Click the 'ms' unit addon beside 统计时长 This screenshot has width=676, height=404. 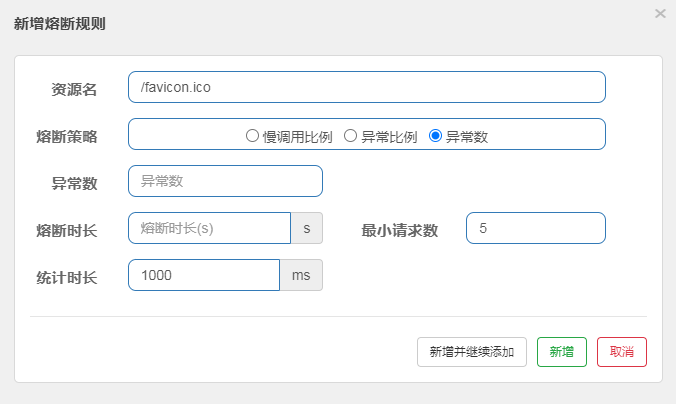click(301, 275)
